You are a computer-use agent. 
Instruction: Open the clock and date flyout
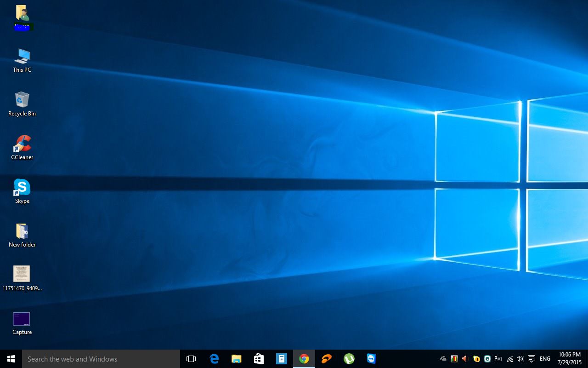[570, 359]
